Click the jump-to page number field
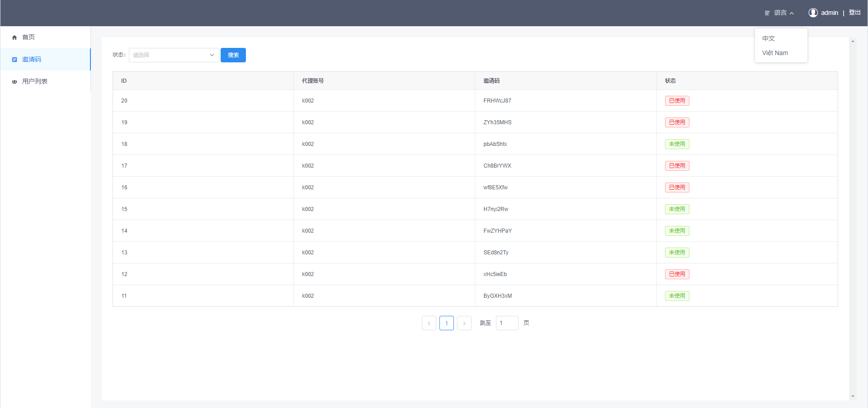Screen dimensions: 868x408 507,323
